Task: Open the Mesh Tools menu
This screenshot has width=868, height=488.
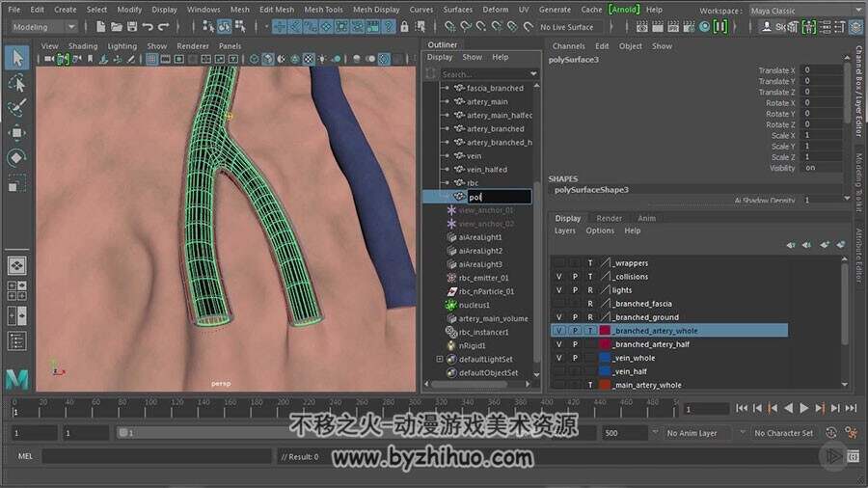Action: (x=323, y=10)
